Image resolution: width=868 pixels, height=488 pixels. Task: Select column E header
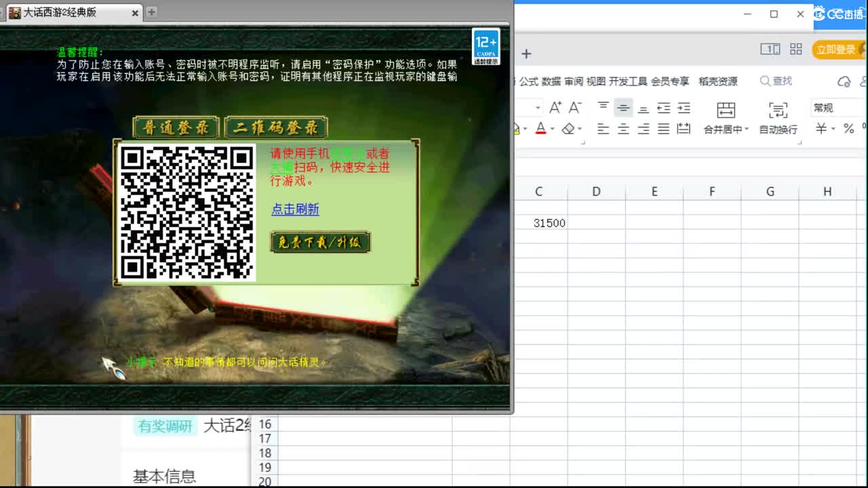(x=654, y=192)
